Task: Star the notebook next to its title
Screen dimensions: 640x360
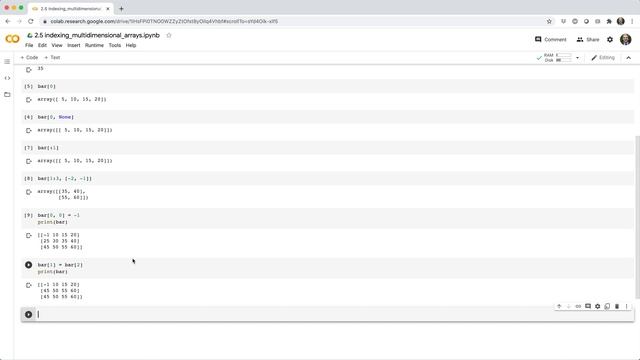Action: [x=169, y=36]
